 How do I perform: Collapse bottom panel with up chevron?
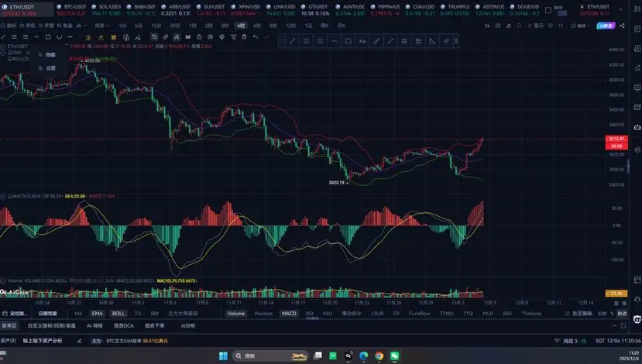[x=614, y=326]
